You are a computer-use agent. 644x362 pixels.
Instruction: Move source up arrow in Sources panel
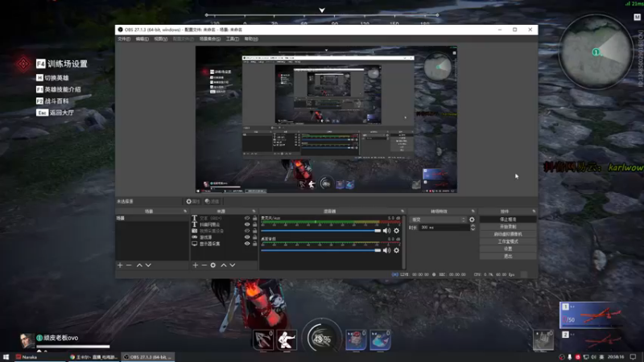coord(224,265)
